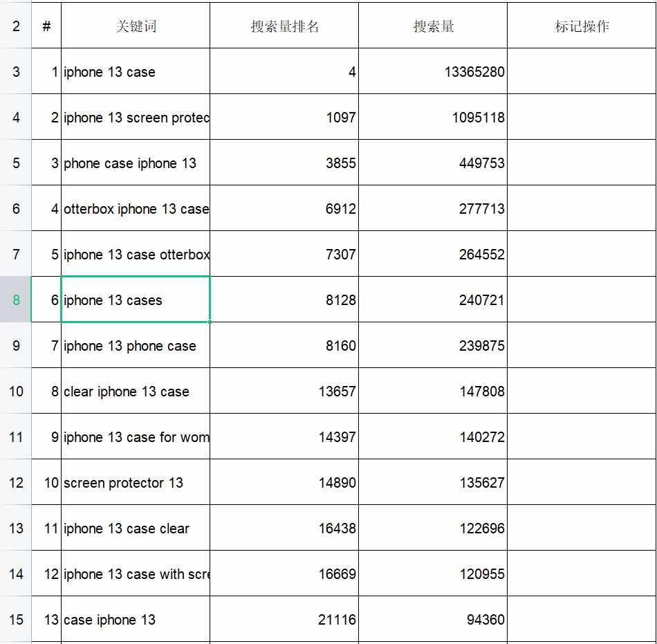
Task: Click rank value 14890
Action: point(284,482)
